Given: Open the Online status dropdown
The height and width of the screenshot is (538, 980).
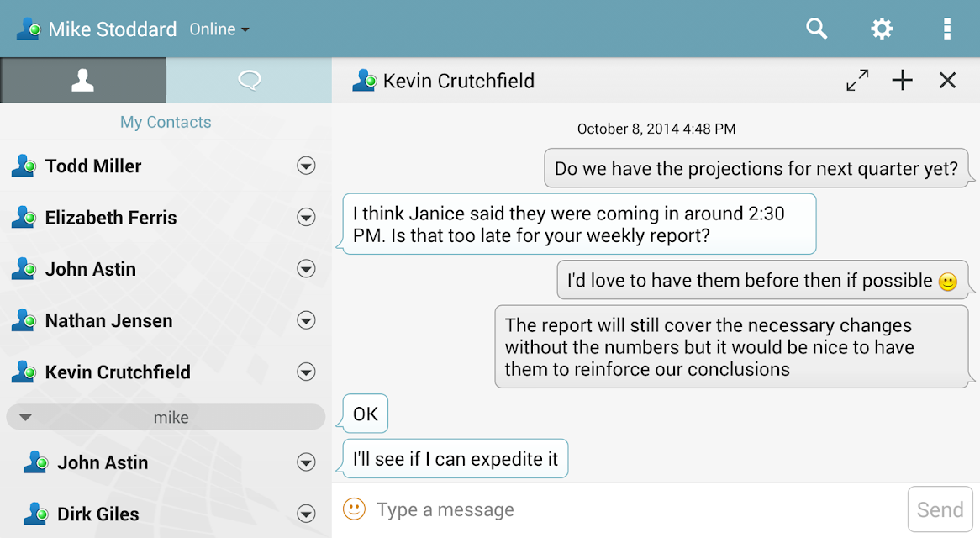Looking at the screenshot, I should point(219,29).
